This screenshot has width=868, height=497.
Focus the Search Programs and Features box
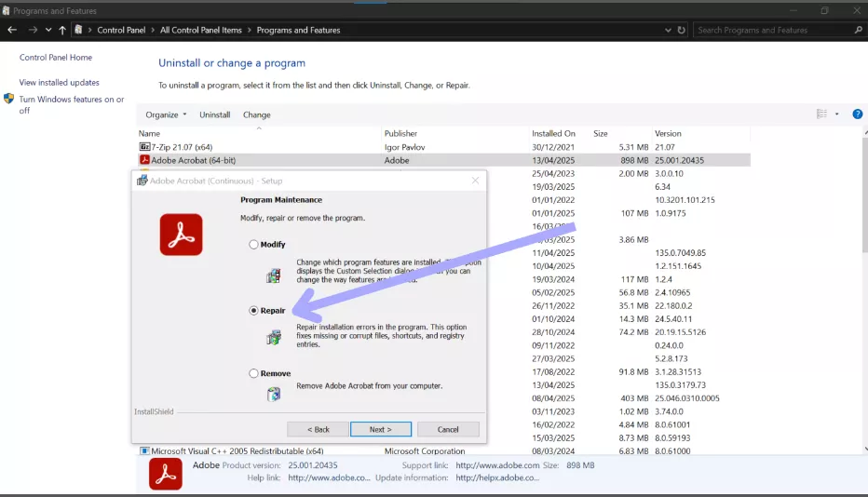[x=773, y=30]
